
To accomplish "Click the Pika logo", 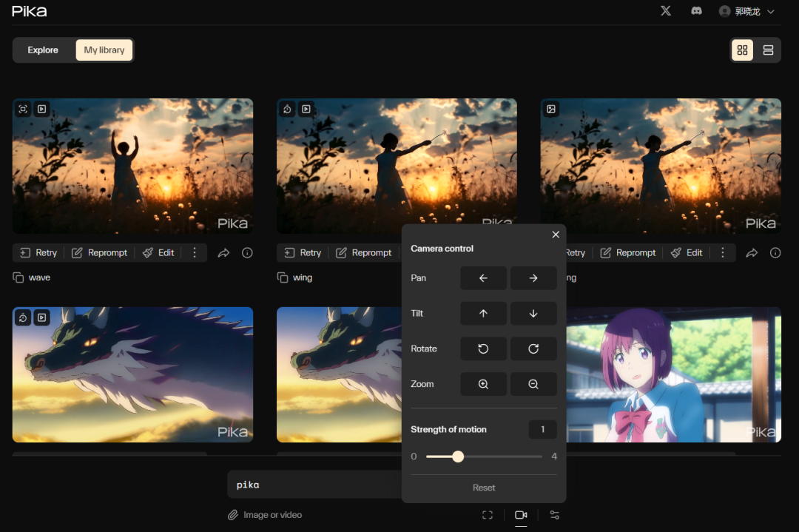I will pyautogui.click(x=29, y=11).
